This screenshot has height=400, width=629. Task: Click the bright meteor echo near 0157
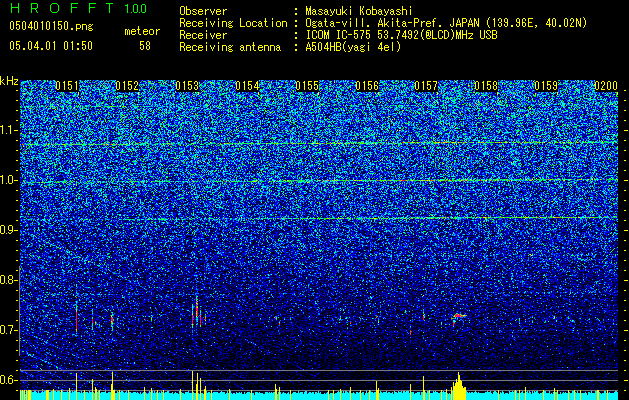[x=459, y=317]
